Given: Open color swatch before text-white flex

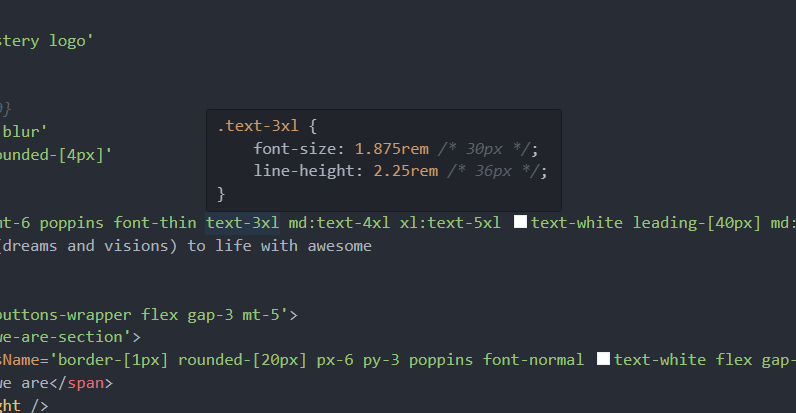Looking at the screenshot, I should pos(602,359).
